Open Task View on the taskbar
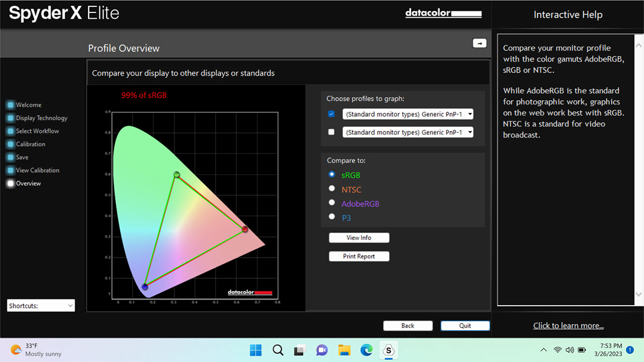The image size is (644, 362). point(299,350)
